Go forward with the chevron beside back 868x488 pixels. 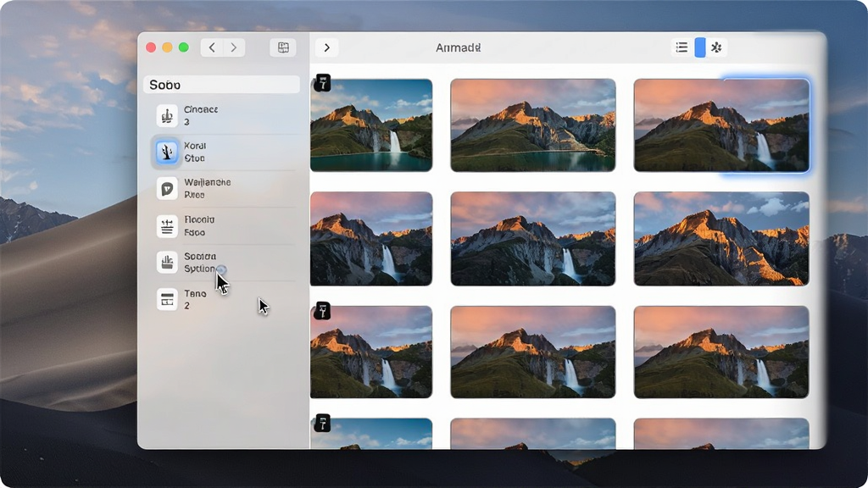[234, 47]
